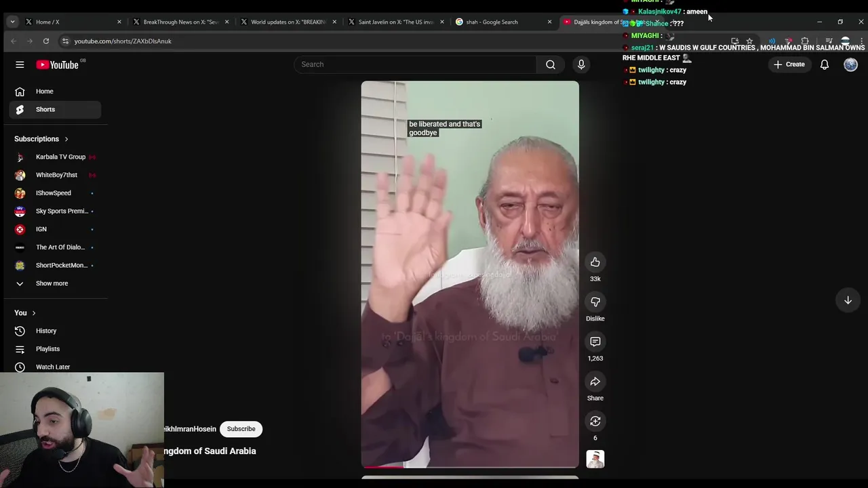Screen dimensions: 868x488
Task: Close the BreakThrough News tab
Action: (226, 22)
